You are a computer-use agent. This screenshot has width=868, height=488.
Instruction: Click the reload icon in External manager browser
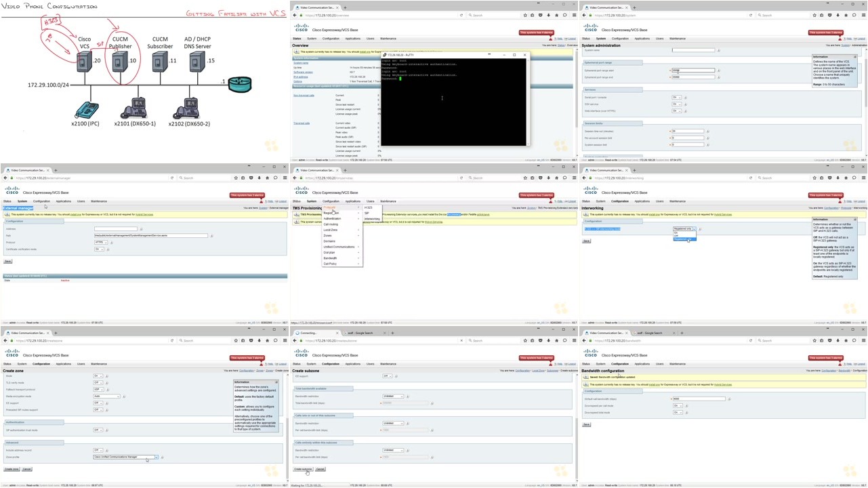tap(172, 178)
